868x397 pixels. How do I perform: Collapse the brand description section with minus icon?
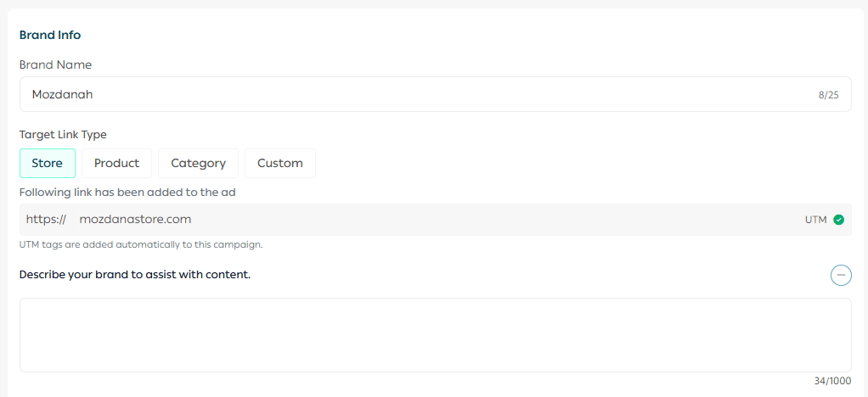tap(841, 275)
